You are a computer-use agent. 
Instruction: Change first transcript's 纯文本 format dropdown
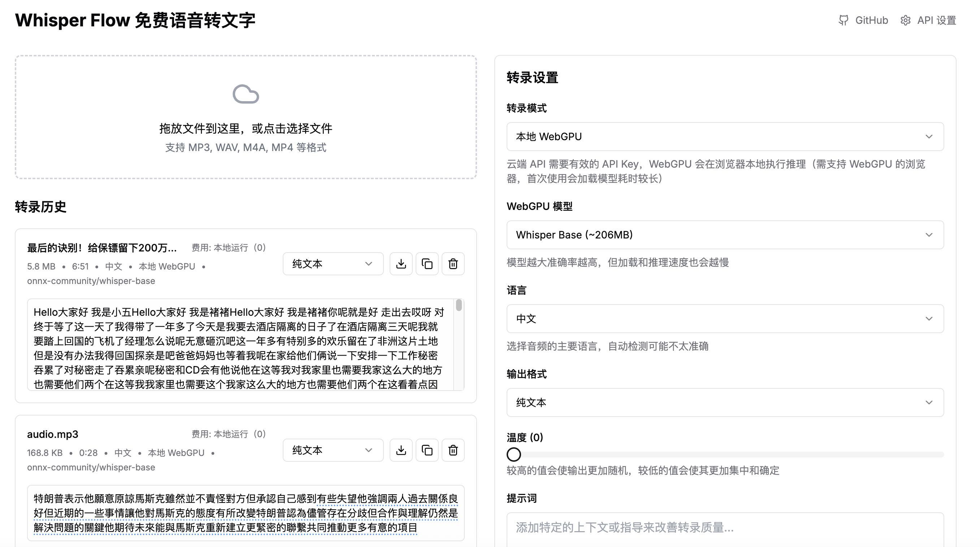[x=333, y=264]
